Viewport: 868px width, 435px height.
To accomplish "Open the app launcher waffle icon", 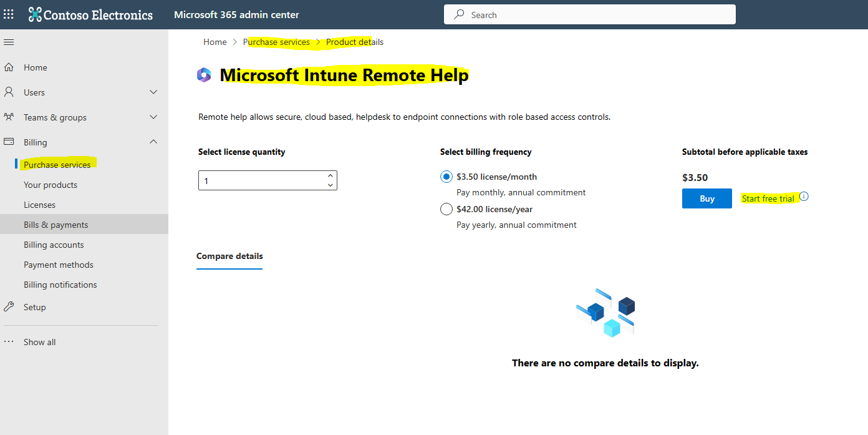I will (x=9, y=14).
